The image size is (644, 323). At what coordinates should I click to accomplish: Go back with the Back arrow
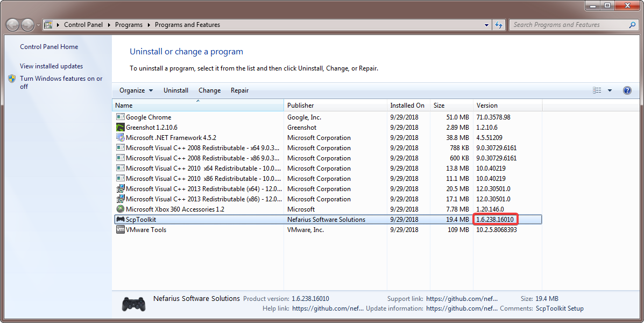point(13,25)
